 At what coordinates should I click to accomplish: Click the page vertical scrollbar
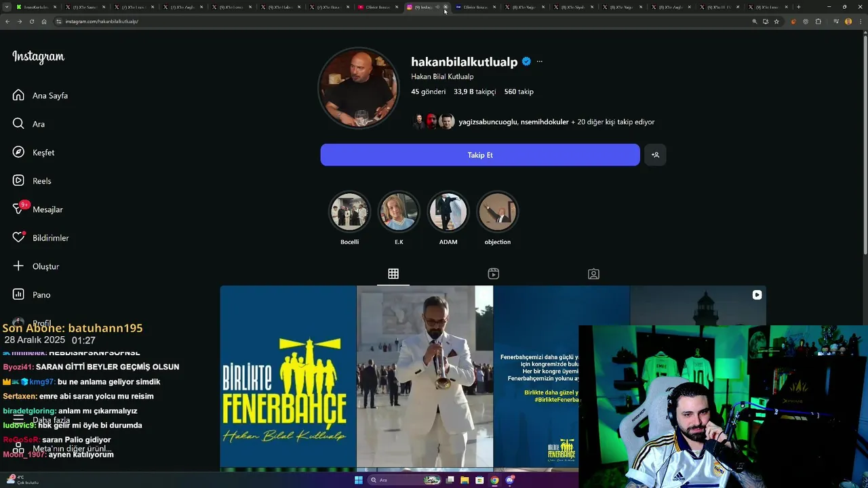pyautogui.click(x=865, y=146)
